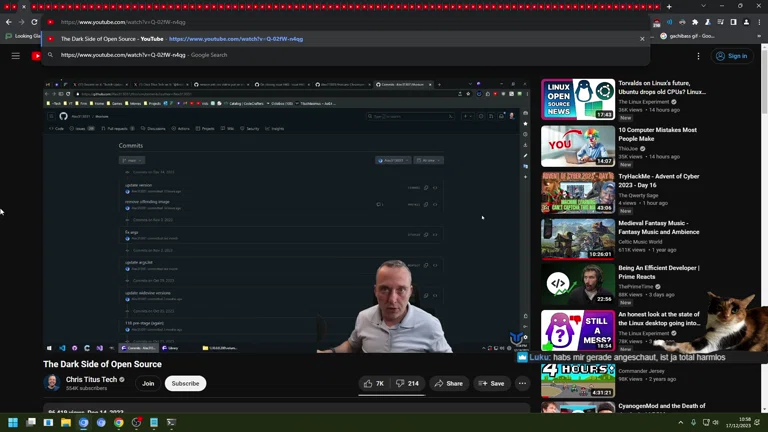Open the Extensions puzzle piece icon
Image resolution: width=768 pixels, height=432 pixels.
click(x=695, y=22)
